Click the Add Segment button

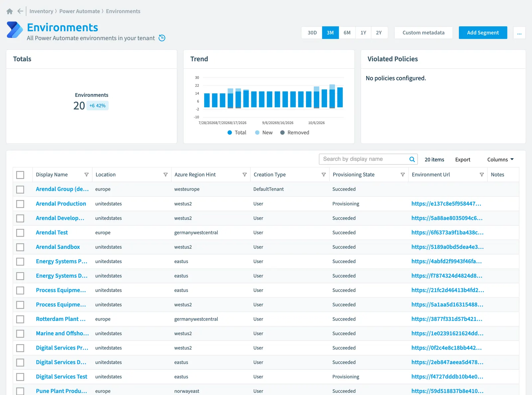click(483, 33)
